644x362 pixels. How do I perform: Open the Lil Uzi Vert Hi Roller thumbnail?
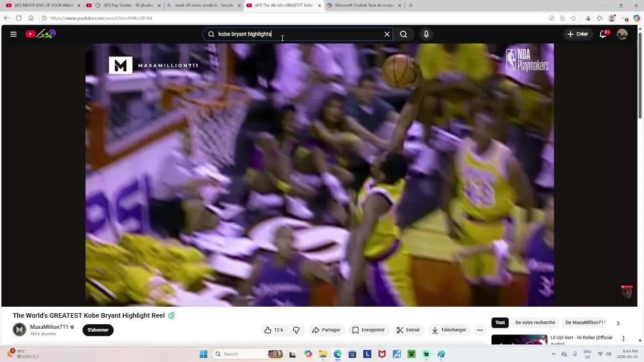pyautogui.click(x=519, y=340)
